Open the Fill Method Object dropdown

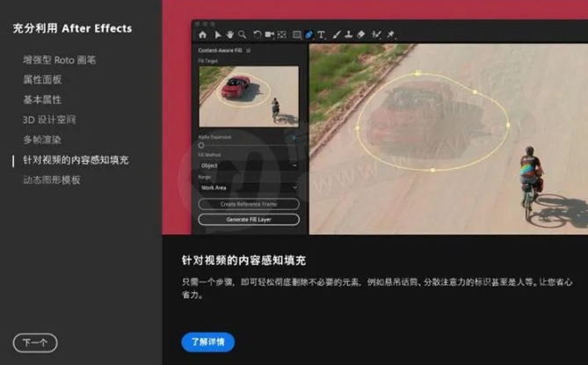[249, 165]
